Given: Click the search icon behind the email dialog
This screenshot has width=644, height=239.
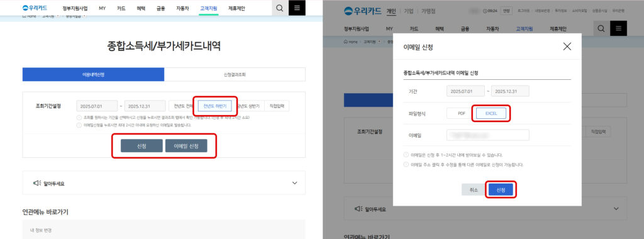Looking at the screenshot, I should pos(601,29).
